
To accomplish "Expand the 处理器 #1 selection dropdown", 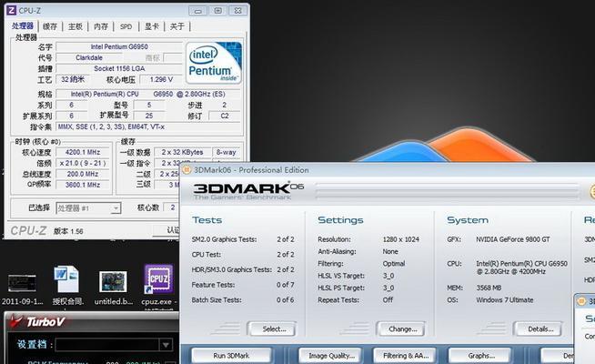I will coord(116,208).
